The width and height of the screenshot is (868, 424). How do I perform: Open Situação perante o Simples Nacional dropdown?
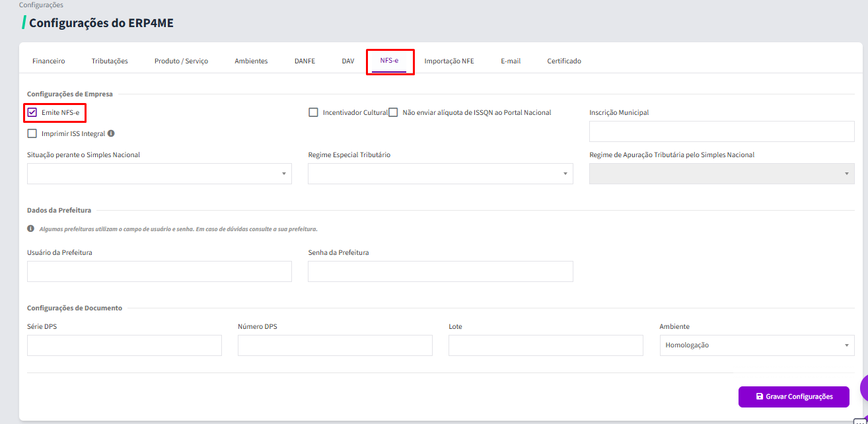tap(159, 174)
